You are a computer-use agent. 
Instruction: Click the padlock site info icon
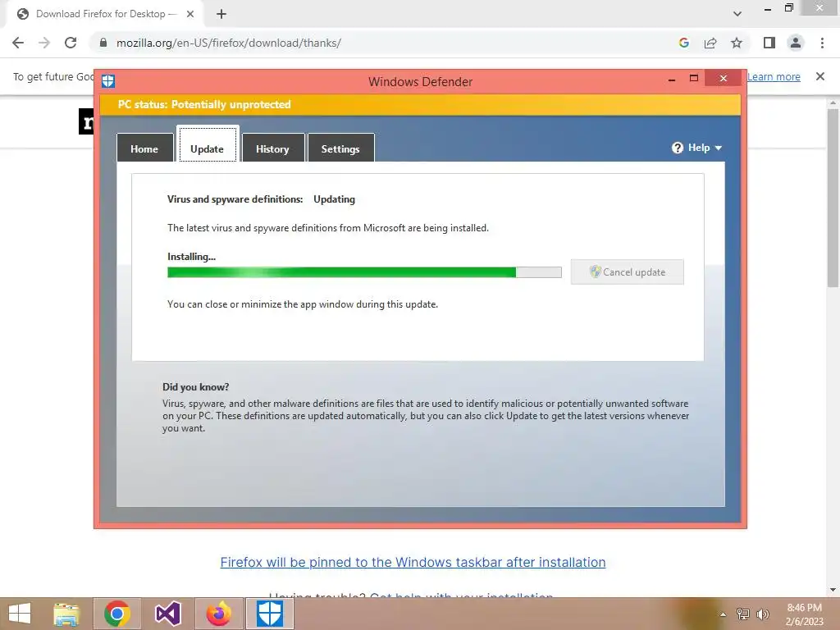(x=103, y=43)
